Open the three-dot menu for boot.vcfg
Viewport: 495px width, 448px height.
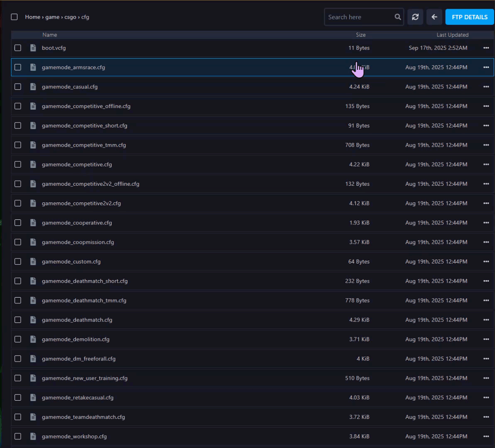click(486, 48)
